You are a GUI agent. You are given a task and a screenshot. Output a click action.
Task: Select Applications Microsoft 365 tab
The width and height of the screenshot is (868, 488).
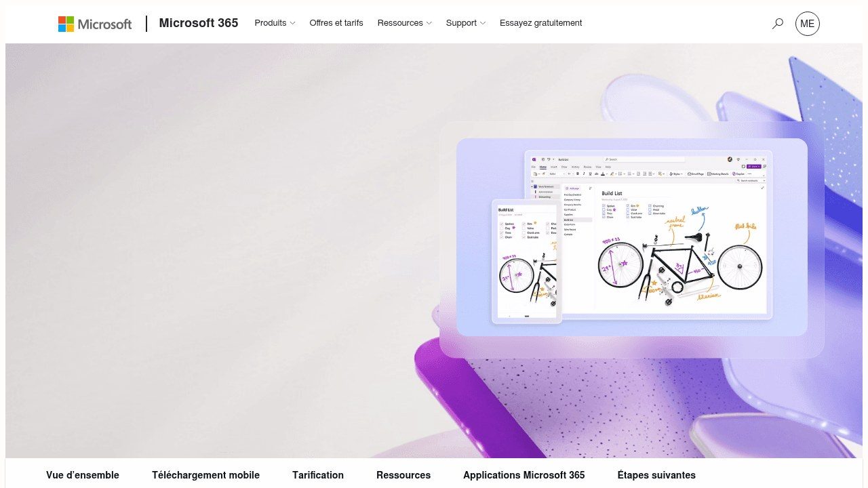[x=524, y=475]
